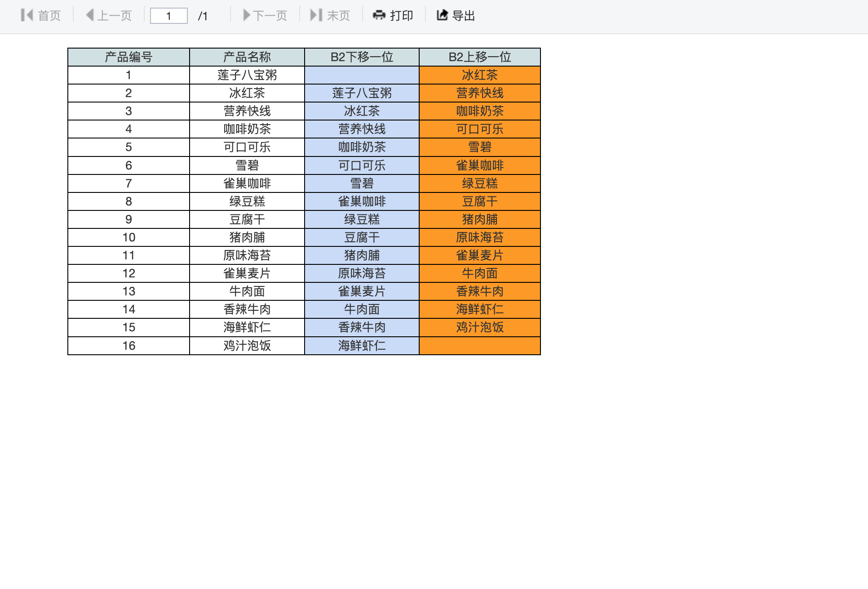
Task: Click the export share icon
Action: pos(442,15)
